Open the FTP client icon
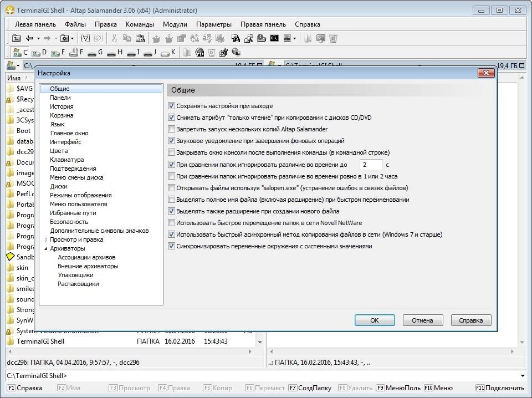Viewport: 532px width, 398px height. (x=199, y=52)
